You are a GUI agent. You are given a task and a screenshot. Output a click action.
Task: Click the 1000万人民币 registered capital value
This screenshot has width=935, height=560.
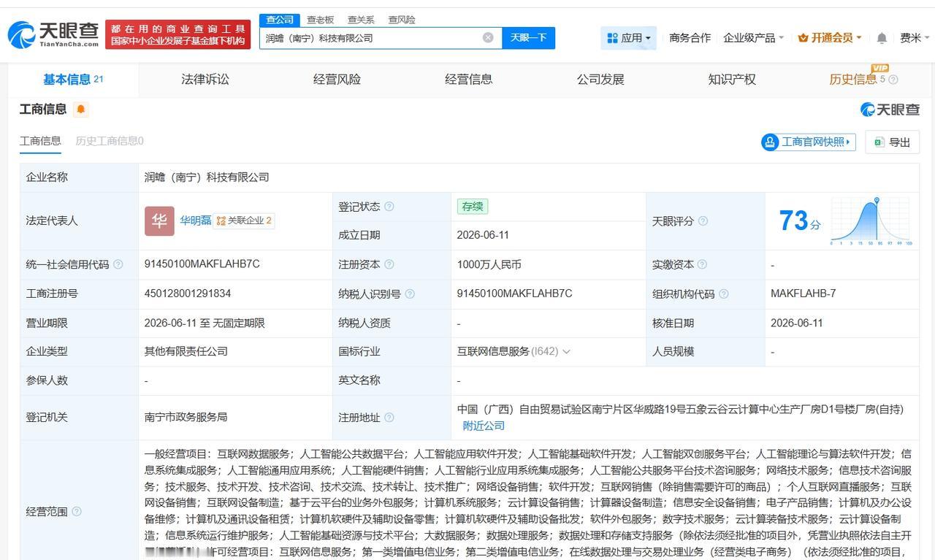point(489,264)
